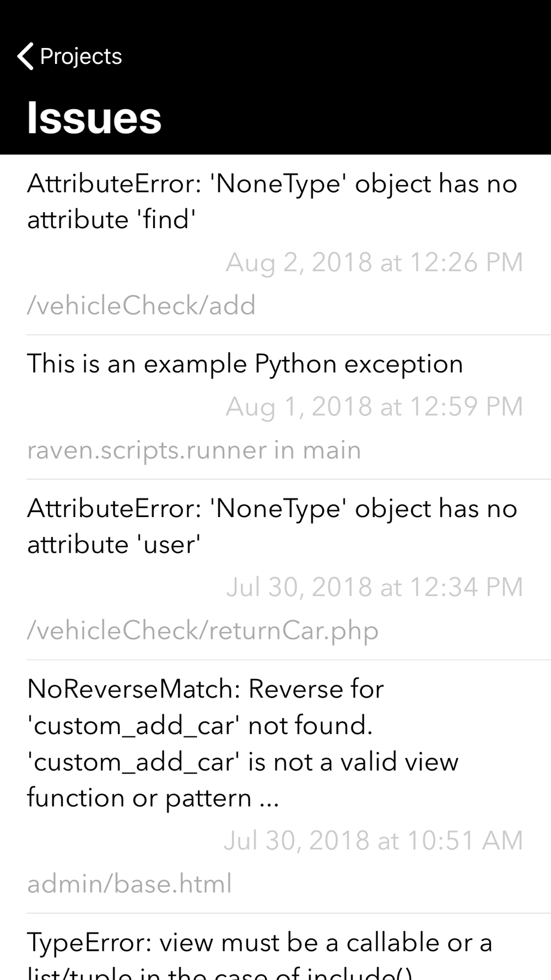The image size is (551, 980).
Task: Tap the truncated 'function or pattern ...' line
Action: tap(153, 798)
